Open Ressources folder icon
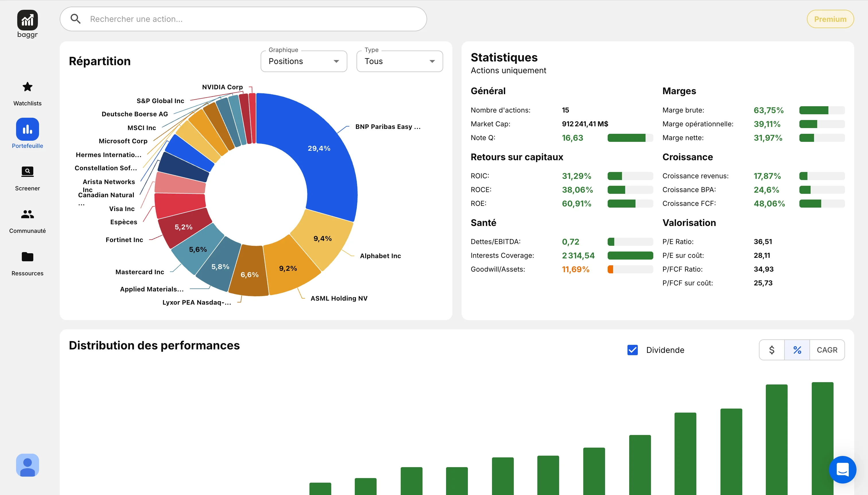 tap(28, 257)
